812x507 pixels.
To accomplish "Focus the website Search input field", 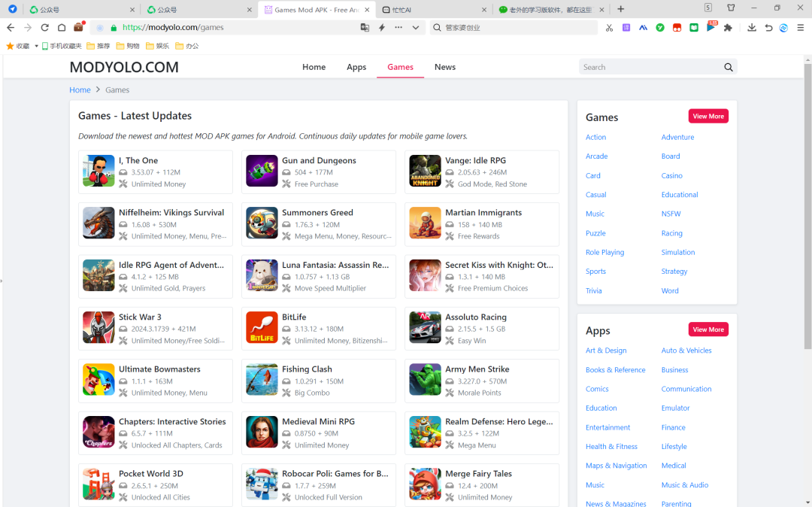I will tap(651, 67).
